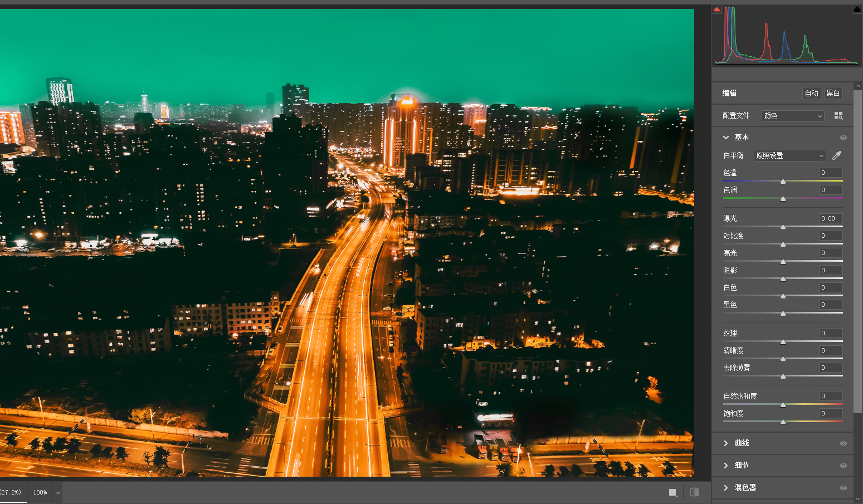Click the 对比度 slider handle
The image size is (863, 504).
783,244
